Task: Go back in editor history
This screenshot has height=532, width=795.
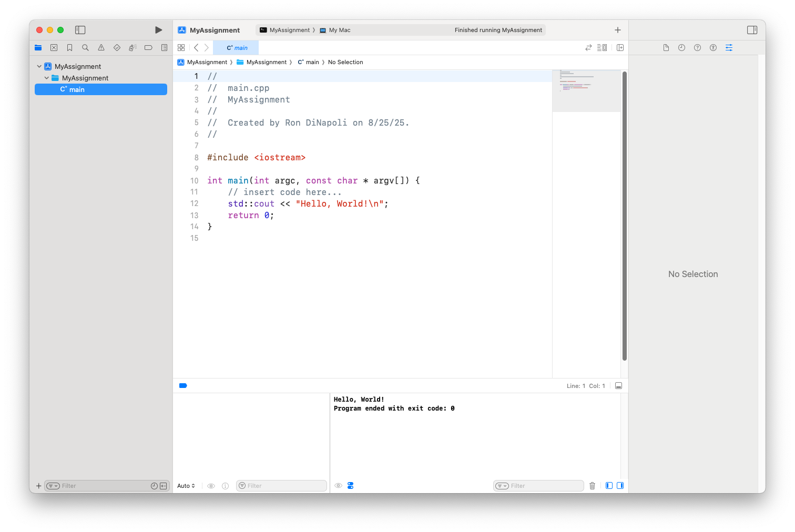Action: coord(196,47)
